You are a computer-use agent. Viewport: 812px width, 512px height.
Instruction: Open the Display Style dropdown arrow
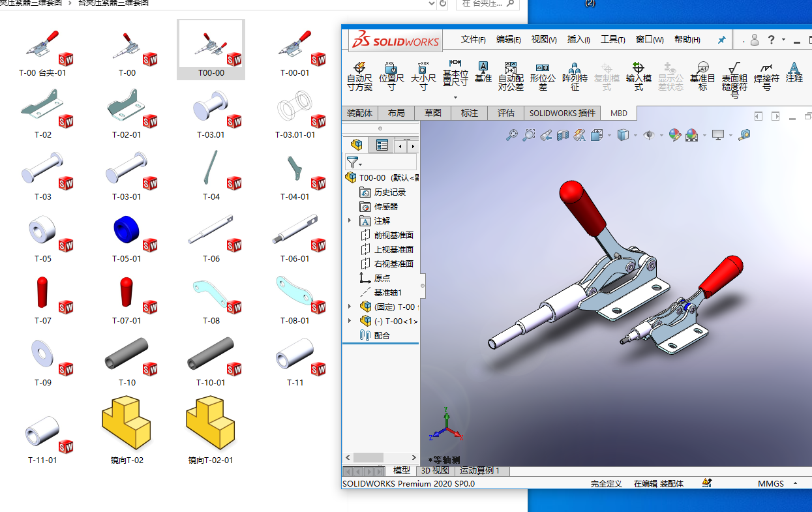(x=635, y=136)
